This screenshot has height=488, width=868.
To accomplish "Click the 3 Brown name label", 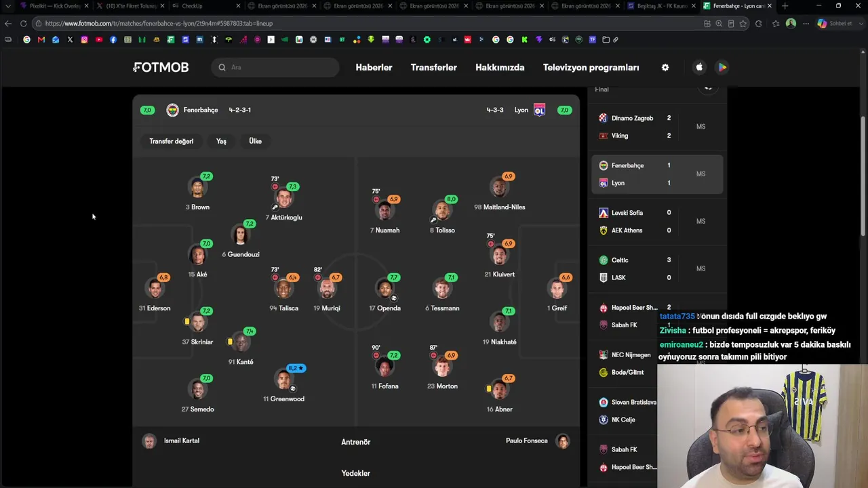I will pos(197,207).
